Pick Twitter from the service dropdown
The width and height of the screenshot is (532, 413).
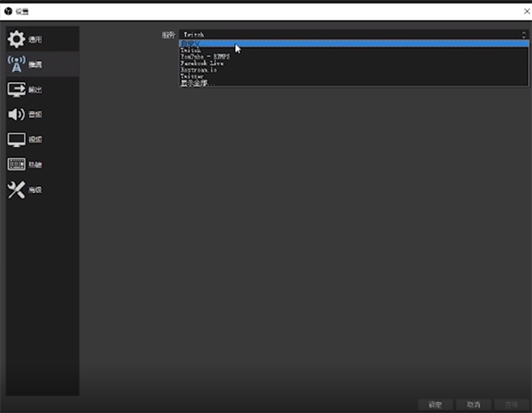tap(192, 76)
